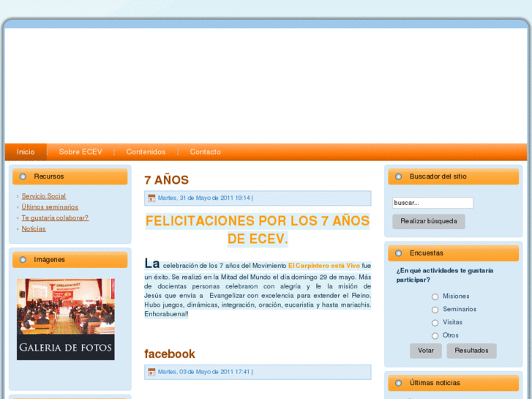This screenshot has height=399, width=532.
Task: Open the Contacto menu item
Action: click(x=206, y=152)
